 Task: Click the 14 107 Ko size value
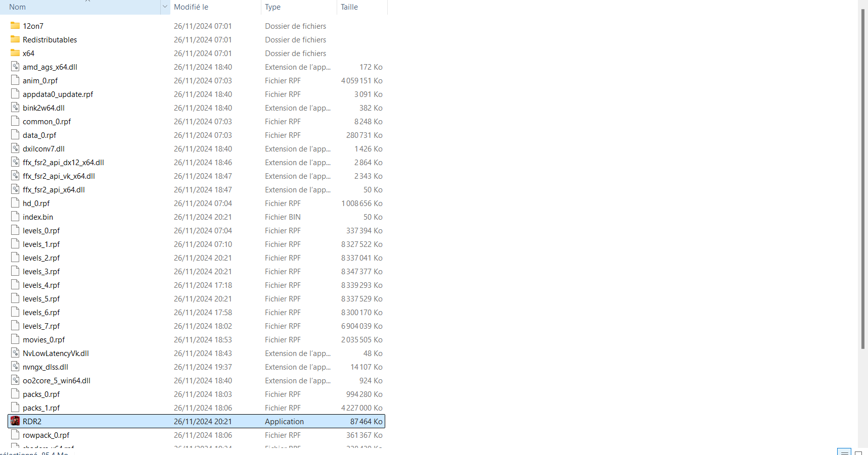point(367,367)
